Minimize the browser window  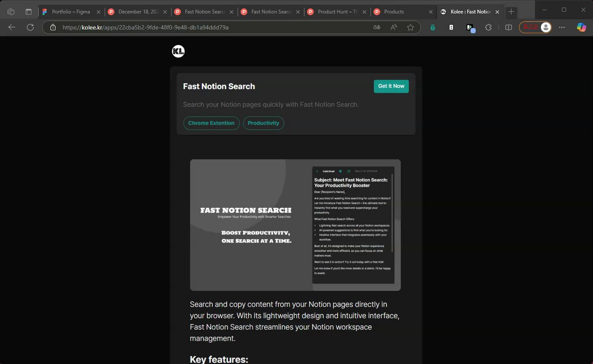[x=545, y=10]
